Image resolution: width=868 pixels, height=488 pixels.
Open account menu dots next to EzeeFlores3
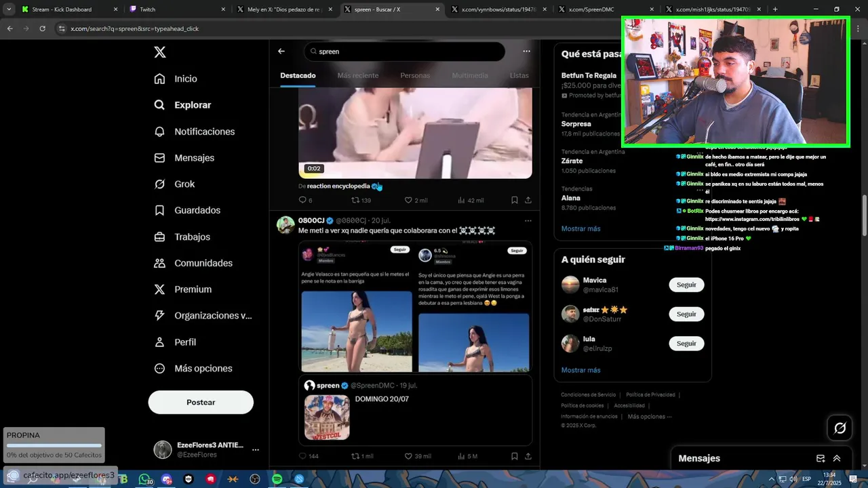pos(255,449)
